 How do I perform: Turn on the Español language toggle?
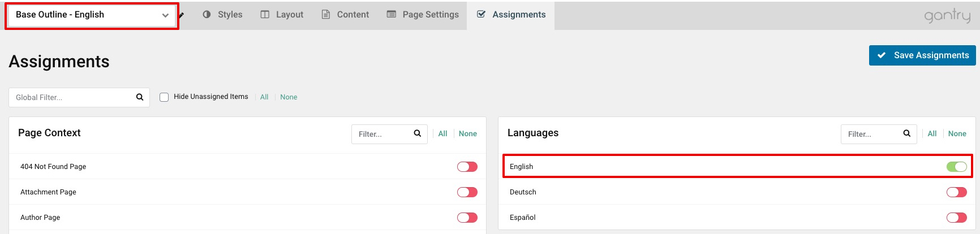click(956, 218)
